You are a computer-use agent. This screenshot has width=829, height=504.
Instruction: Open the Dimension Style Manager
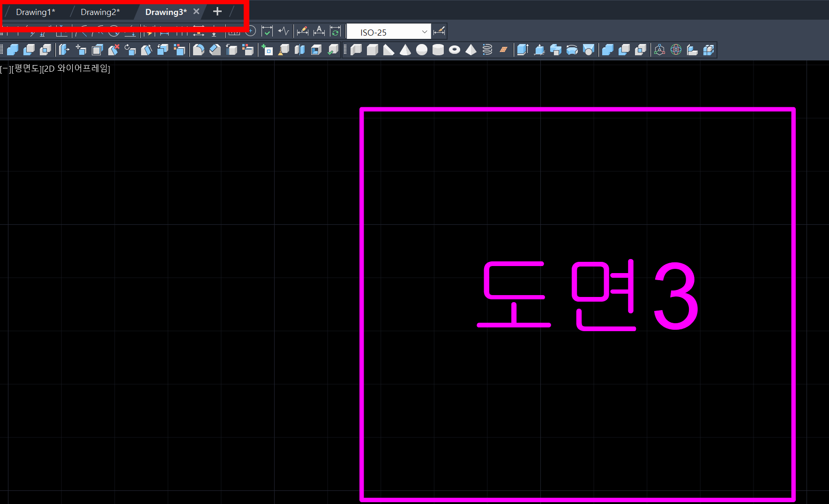440,31
